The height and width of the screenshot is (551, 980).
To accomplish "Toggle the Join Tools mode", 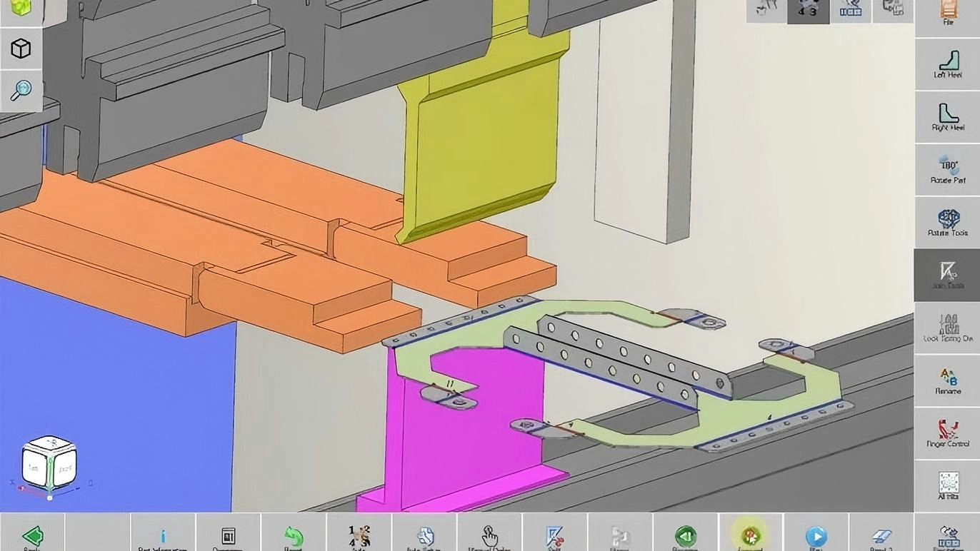I will [947, 275].
